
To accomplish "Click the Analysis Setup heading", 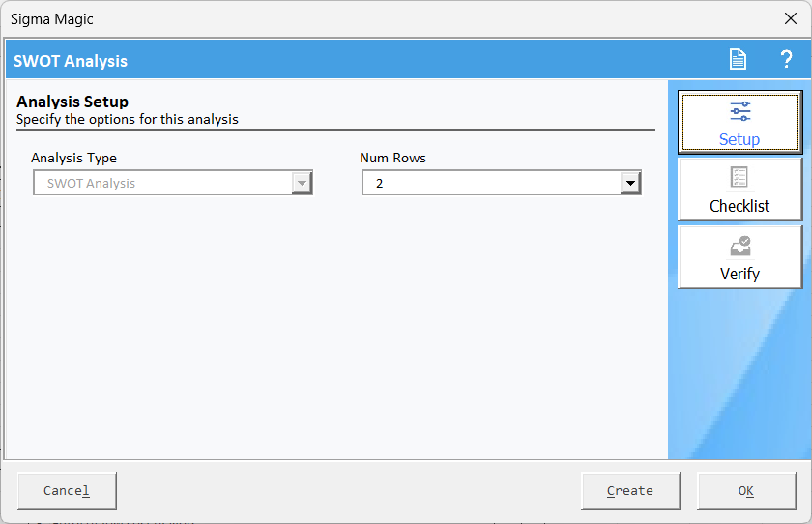I will point(72,102).
